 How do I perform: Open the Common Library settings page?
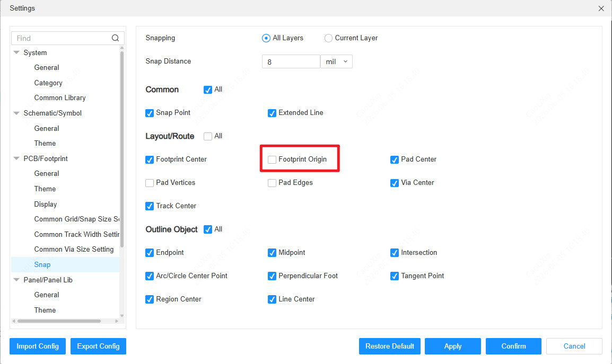[60, 97]
